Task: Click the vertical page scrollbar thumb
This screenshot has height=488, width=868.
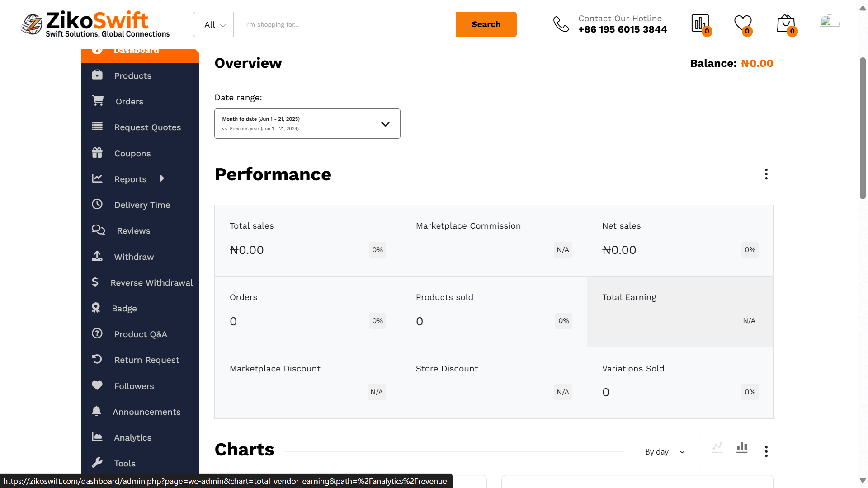Action: coord(863,128)
